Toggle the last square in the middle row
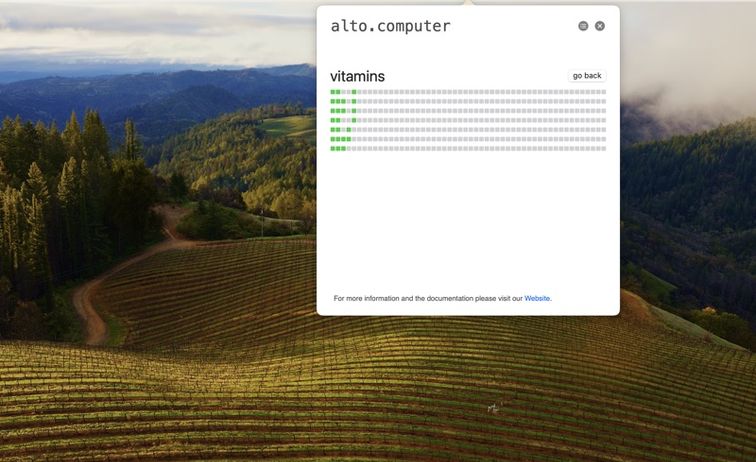 tap(604, 120)
